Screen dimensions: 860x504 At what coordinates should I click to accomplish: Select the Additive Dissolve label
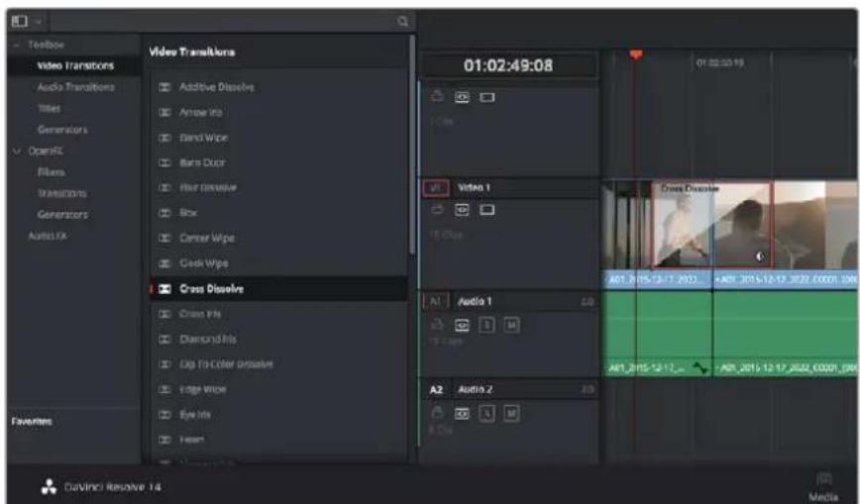[x=217, y=87]
